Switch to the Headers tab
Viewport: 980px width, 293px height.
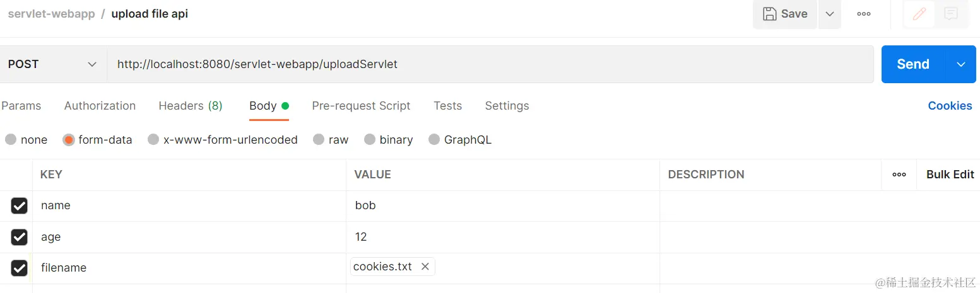click(x=190, y=106)
